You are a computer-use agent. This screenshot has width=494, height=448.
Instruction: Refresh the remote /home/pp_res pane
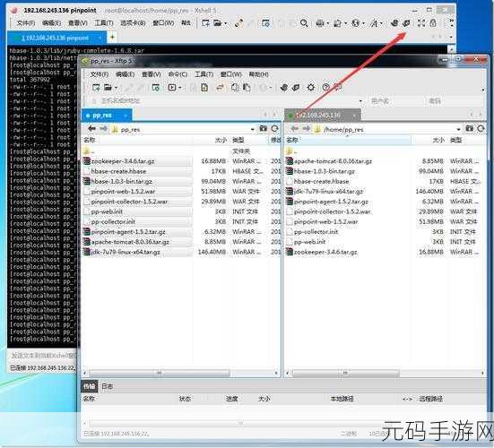click(481, 128)
